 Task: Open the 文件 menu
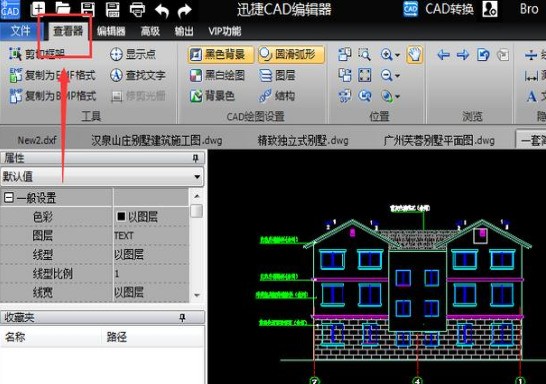(21, 31)
